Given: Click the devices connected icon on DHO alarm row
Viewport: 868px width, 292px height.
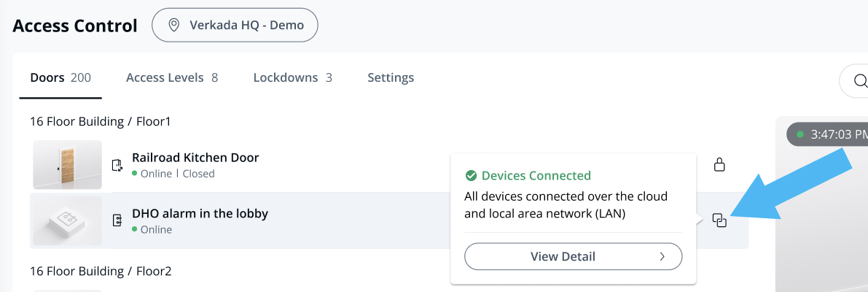Looking at the screenshot, I should click(x=719, y=220).
